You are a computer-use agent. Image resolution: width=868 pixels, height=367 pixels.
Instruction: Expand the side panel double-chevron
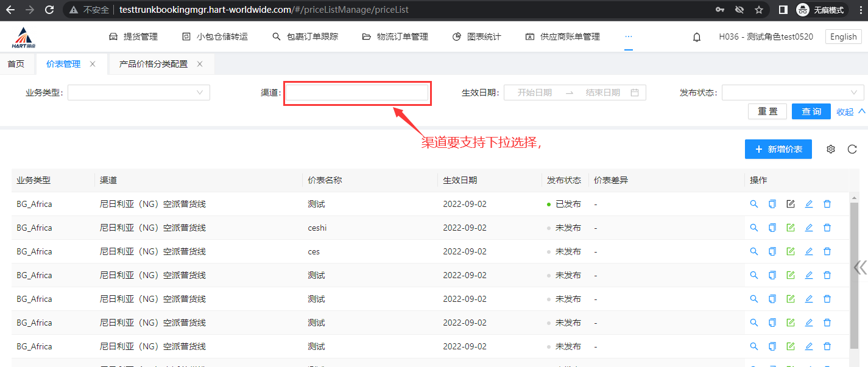[860, 268]
